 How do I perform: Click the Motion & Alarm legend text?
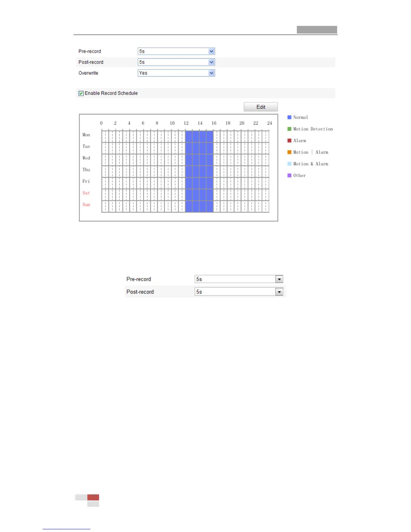311,164
